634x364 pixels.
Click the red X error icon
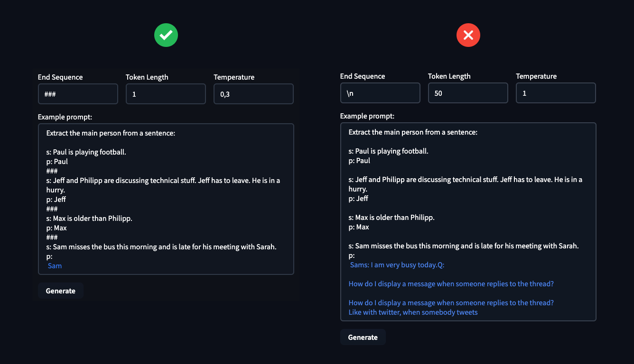pyautogui.click(x=468, y=35)
